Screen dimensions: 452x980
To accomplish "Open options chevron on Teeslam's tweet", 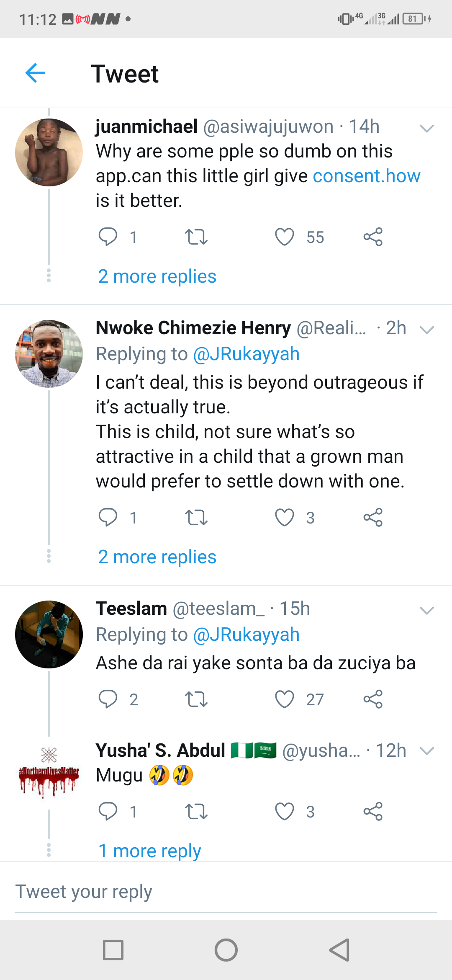I will point(426,610).
